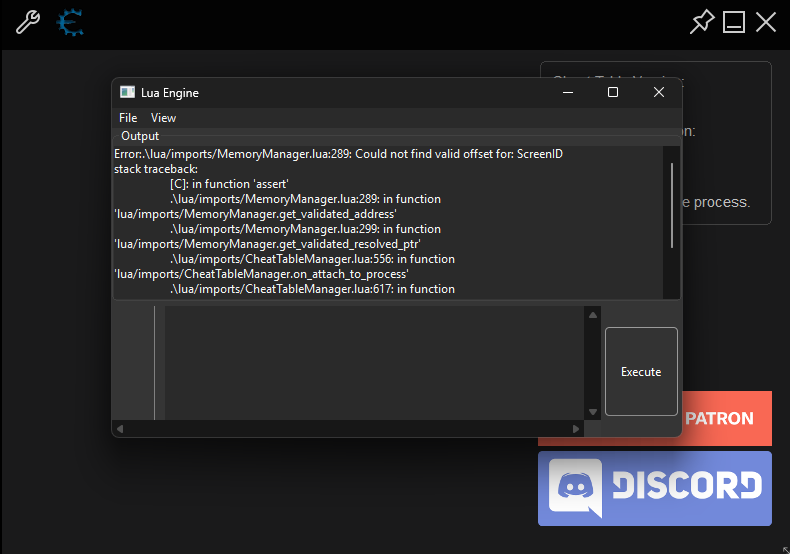Maximize the Lua Engine window
This screenshot has width=790, height=554.
pos(613,92)
